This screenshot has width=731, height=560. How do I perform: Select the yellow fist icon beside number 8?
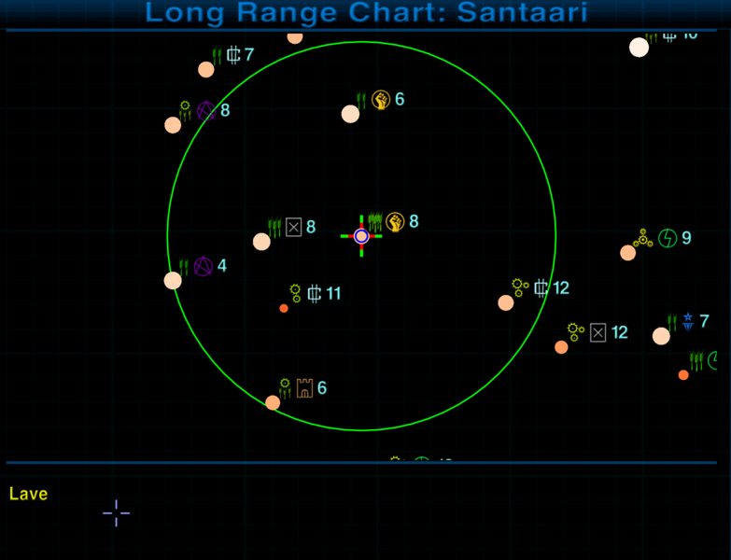(395, 222)
